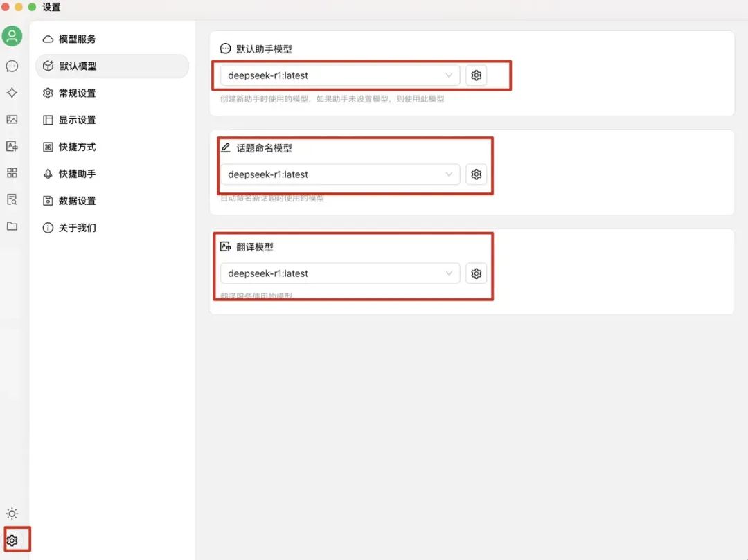This screenshot has height=560, width=748.
Task: Maximize the window with green button
Action: 32,7
